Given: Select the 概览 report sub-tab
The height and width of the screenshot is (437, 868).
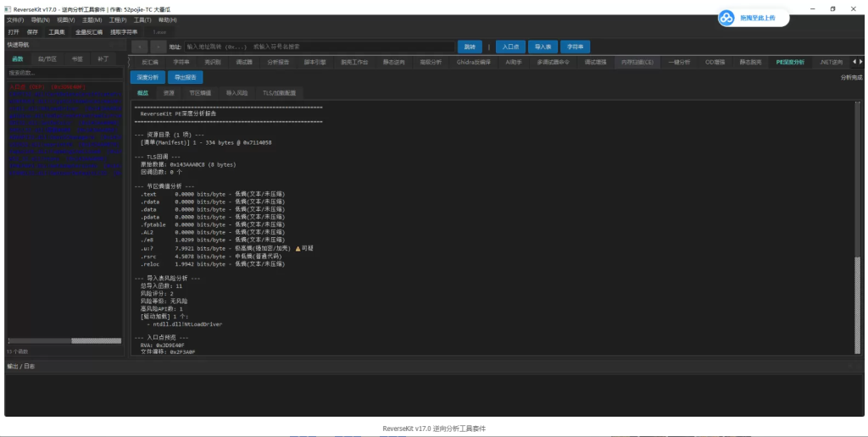Looking at the screenshot, I should click(x=142, y=93).
